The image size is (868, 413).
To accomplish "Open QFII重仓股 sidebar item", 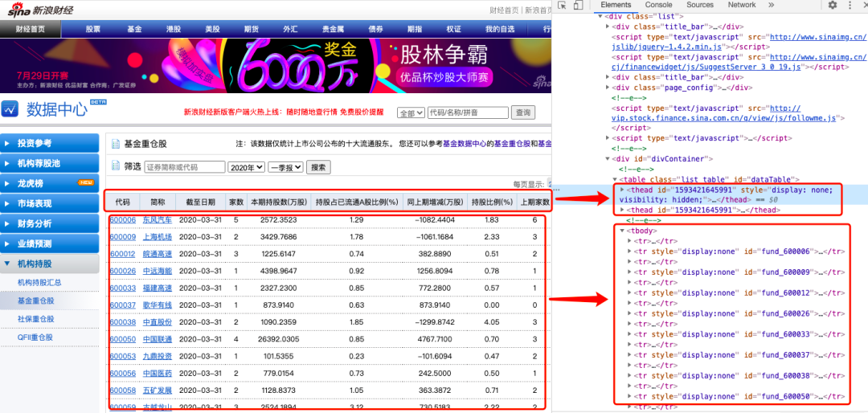I will [36, 337].
